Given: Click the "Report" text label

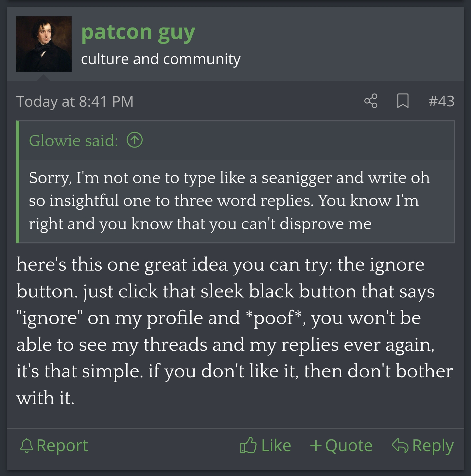Looking at the screenshot, I should (x=62, y=446).
